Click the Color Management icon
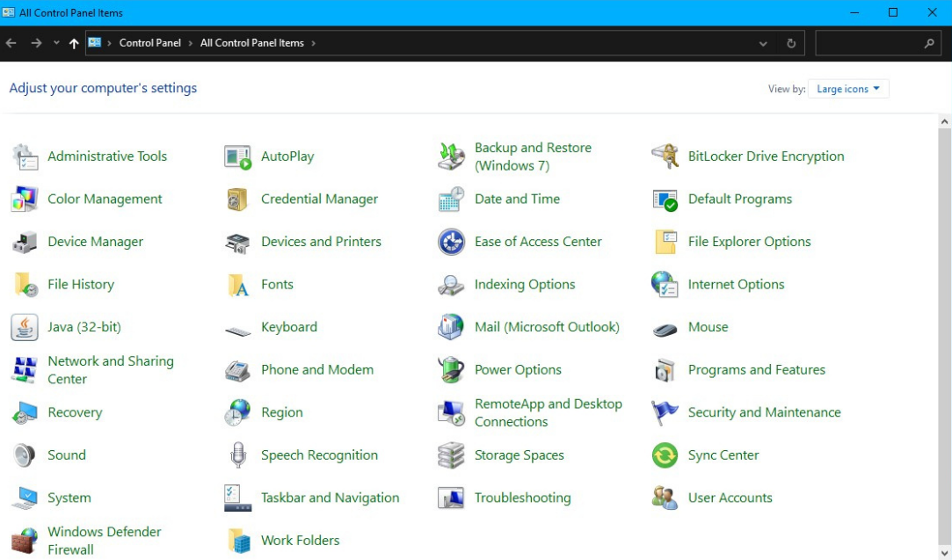The image size is (952, 560). tap(25, 200)
